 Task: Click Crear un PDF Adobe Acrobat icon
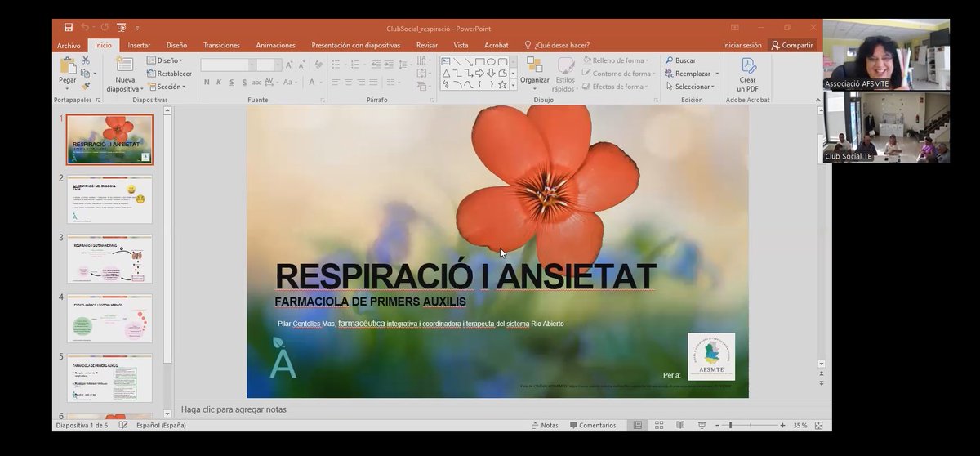748,74
